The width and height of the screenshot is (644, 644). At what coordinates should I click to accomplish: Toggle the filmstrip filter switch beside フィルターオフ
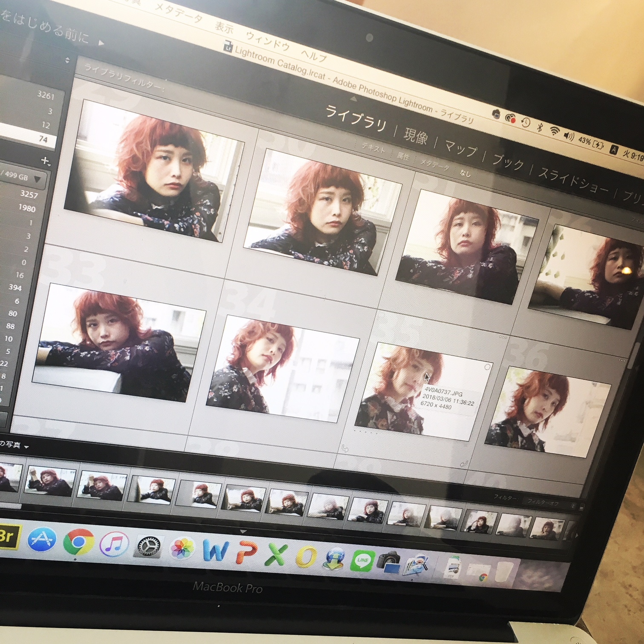pos(582,507)
